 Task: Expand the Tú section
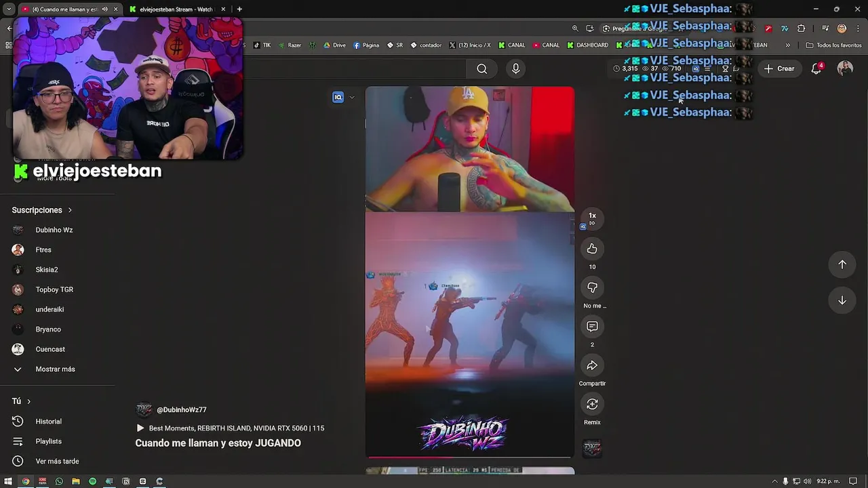point(21,401)
